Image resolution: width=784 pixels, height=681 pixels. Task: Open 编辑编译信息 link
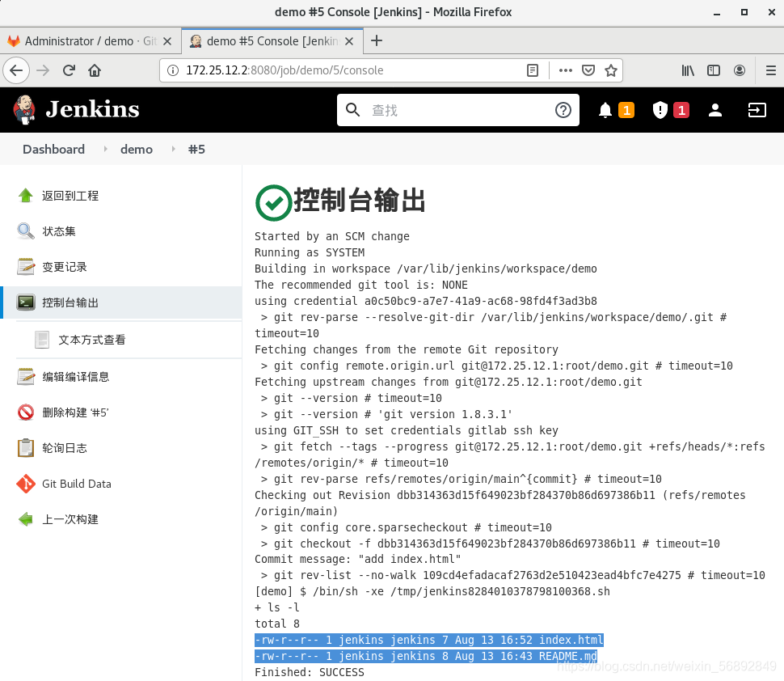[75, 376]
